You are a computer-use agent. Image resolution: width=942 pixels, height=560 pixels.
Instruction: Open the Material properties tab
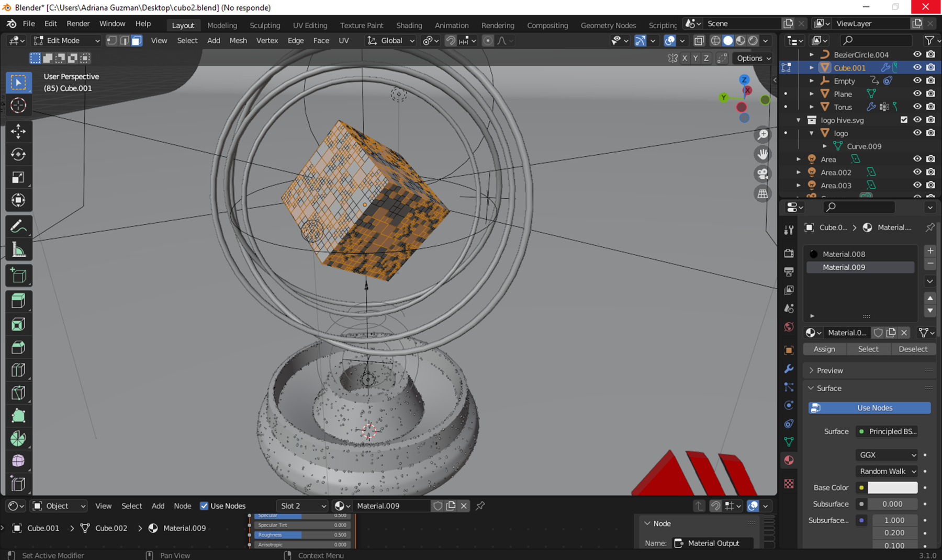click(789, 460)
